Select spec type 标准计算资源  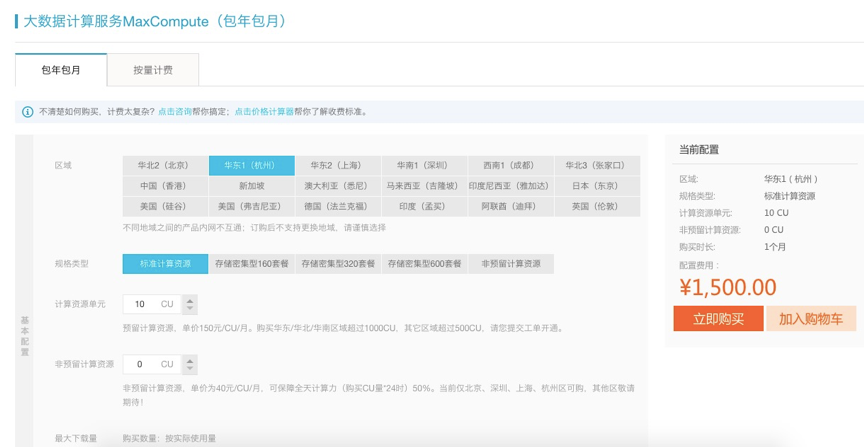[x=165, y=264]
